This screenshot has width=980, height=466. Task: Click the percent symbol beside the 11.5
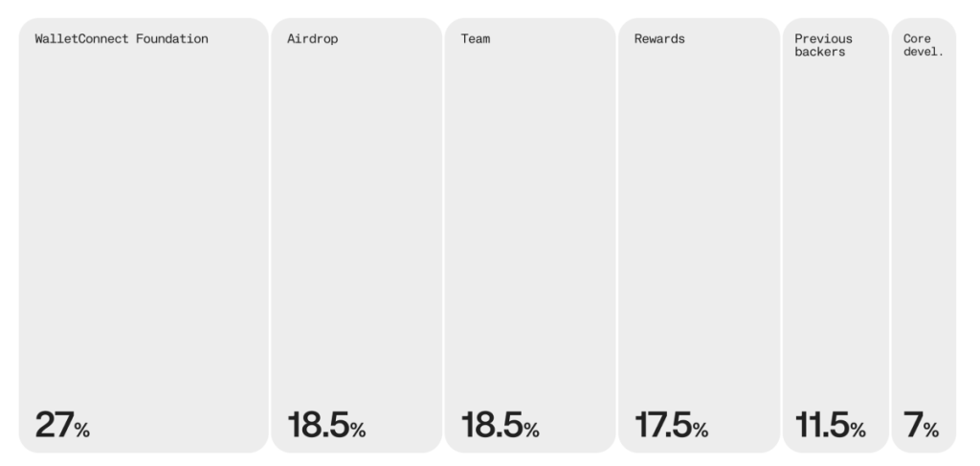click(857, 430)
